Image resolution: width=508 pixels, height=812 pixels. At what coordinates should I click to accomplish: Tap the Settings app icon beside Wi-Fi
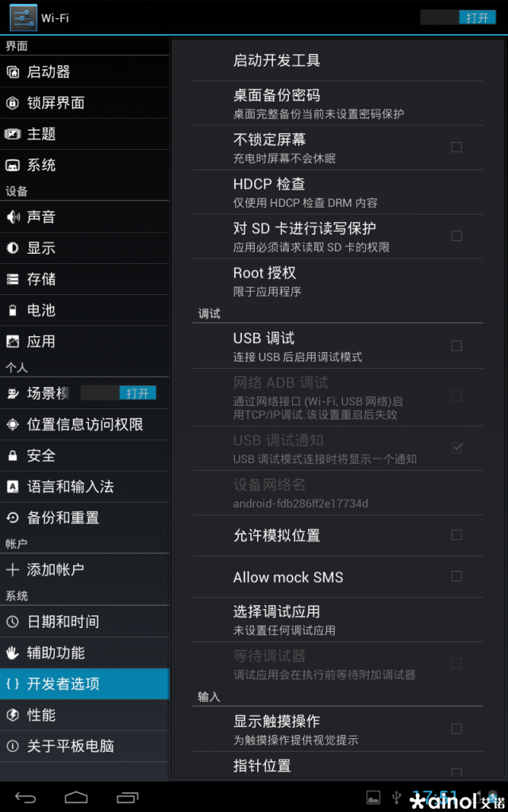click(x=23, y=17)
